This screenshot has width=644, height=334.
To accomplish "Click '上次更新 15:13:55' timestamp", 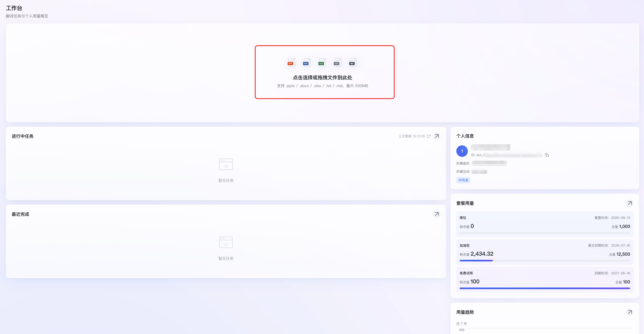I will coord(412,136).
